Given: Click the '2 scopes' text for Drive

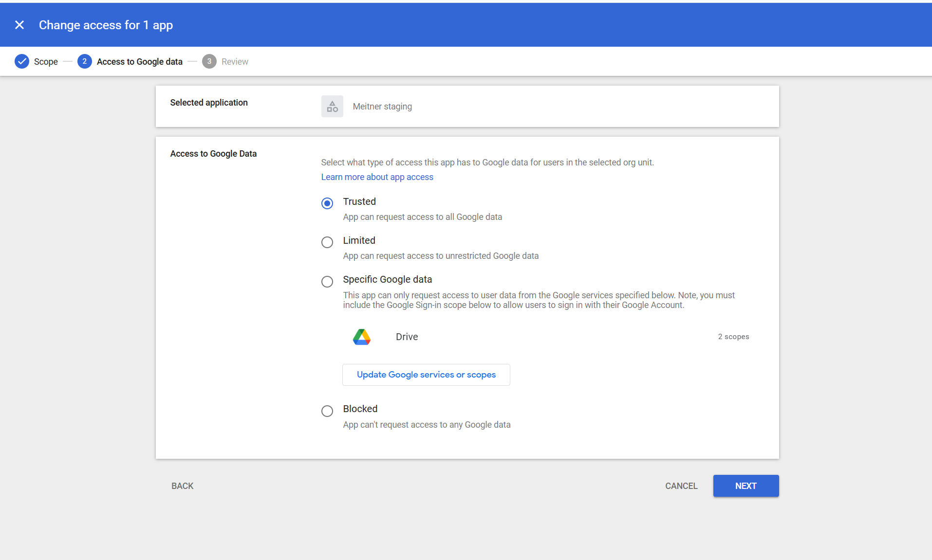Looking at the screenshot, I should tap(733, 337).
